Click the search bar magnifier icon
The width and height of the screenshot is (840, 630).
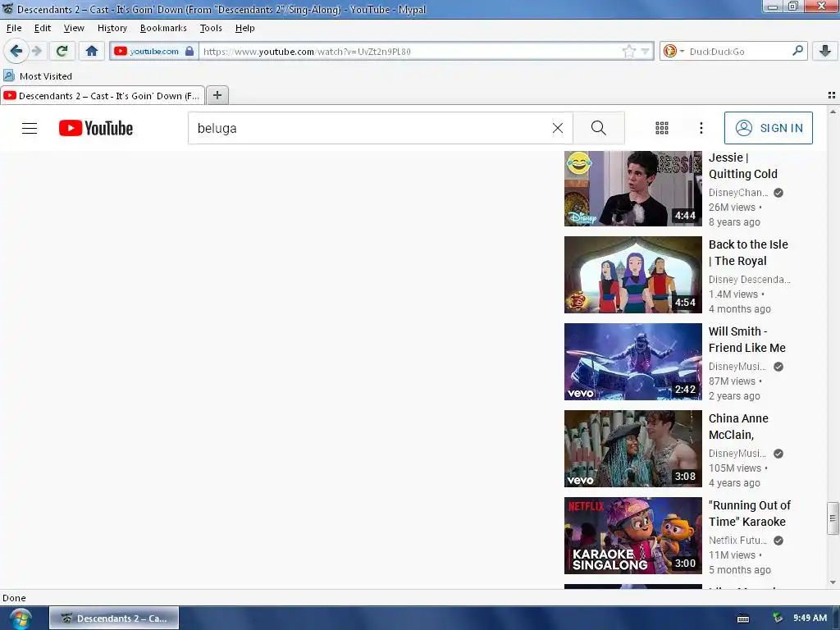(797, 51)
